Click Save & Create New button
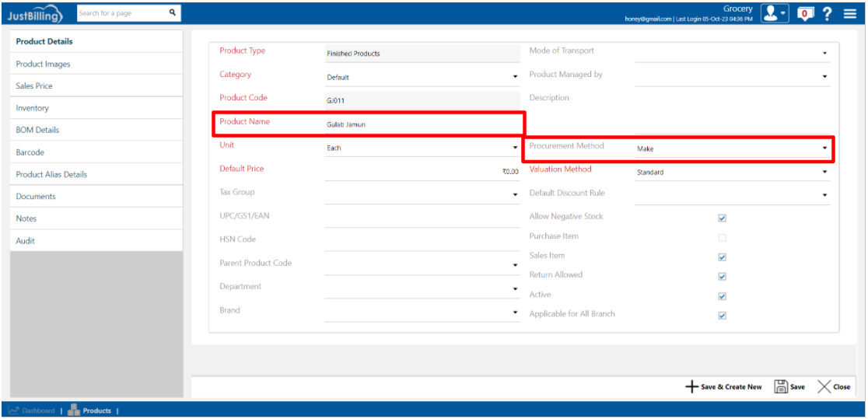 [723, 387]
